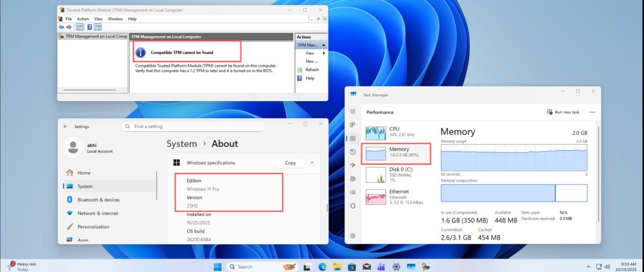Click the back arrow in Settings window
This screenshot has width=644, height=272.
click(x=65, y=126)
